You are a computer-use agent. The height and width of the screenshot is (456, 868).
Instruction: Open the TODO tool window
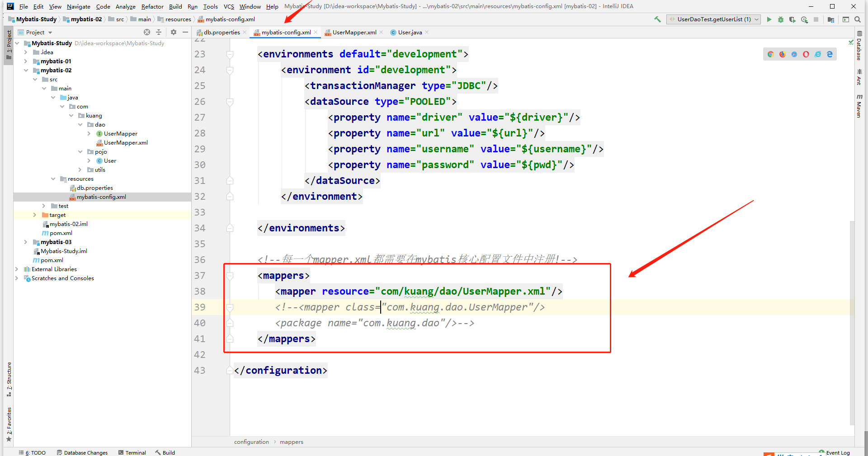point(32,452)
